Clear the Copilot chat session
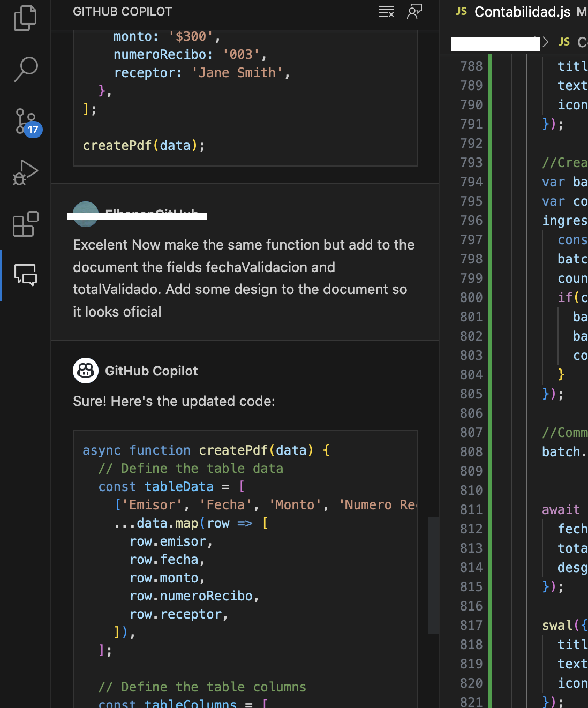 [387, 11]
